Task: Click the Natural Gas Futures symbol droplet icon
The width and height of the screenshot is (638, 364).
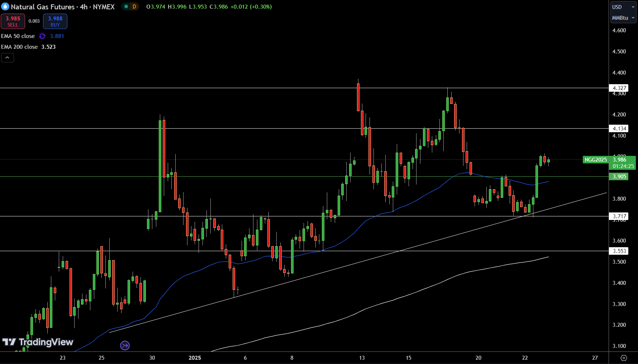Action: click(5, 6)
